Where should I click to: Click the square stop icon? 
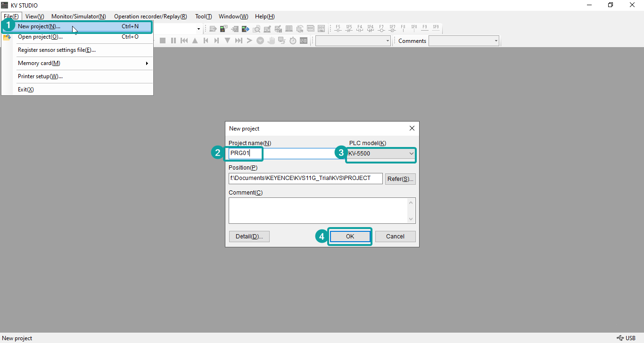click(163, 41)
